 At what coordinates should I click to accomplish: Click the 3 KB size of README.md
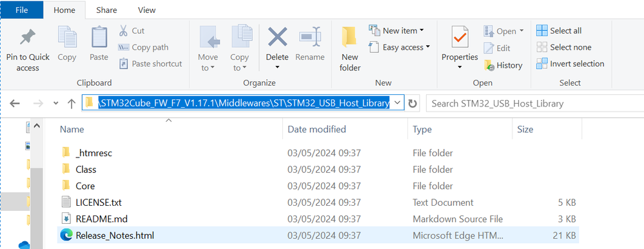click(x=567, y=219)
